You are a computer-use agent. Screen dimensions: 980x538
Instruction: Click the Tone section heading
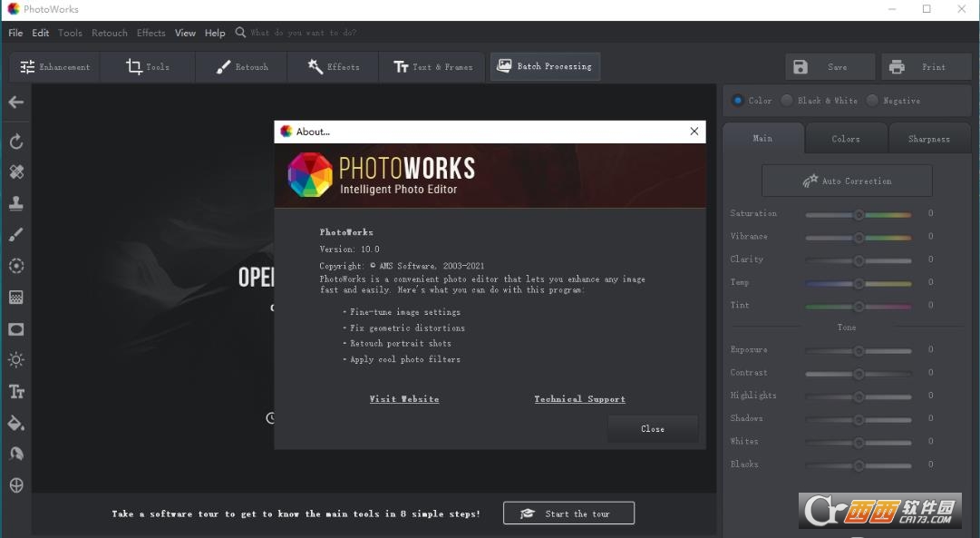pos(847,328)
